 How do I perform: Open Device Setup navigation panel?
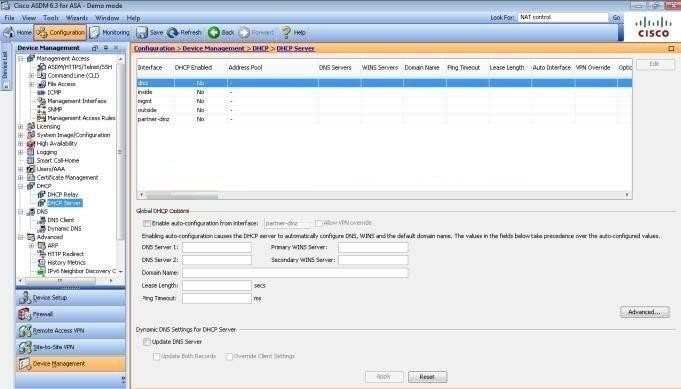click(71, 298)
